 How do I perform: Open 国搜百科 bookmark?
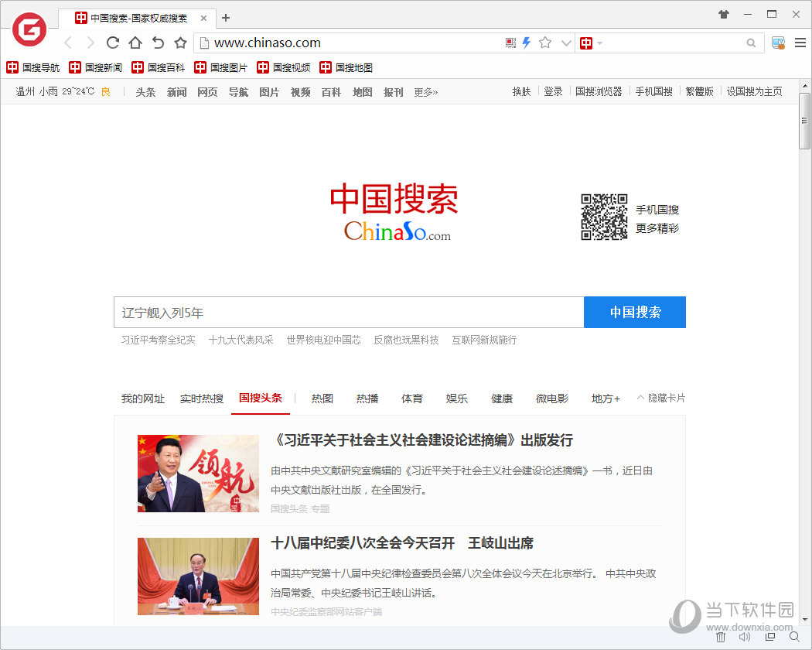[158, 67]
